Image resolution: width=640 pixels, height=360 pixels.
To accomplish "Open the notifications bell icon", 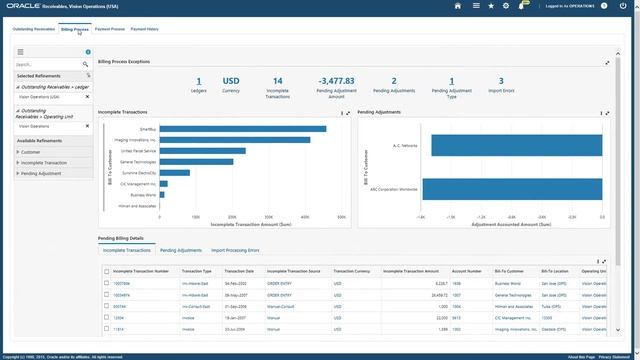I will (x=521, y=6).
